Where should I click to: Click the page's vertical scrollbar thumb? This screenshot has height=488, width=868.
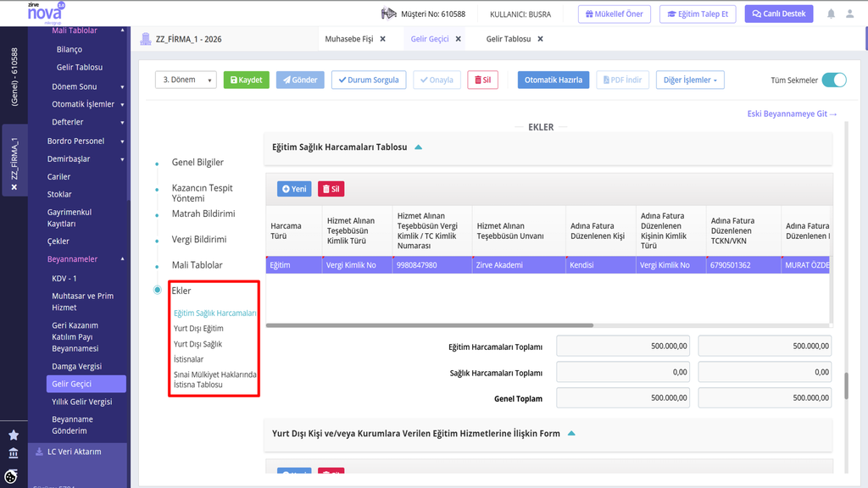click(x=846, y=385)
